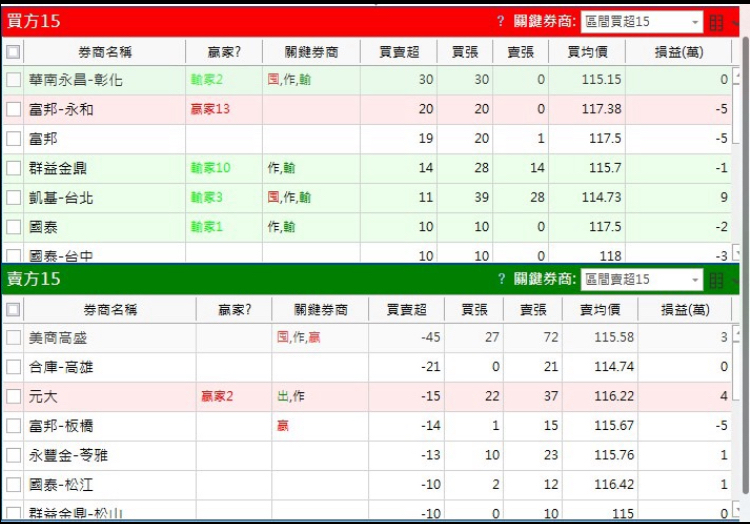Click the 美商高盛 broker name
This screenshot has width=750, height=524.
pos(58,338)
